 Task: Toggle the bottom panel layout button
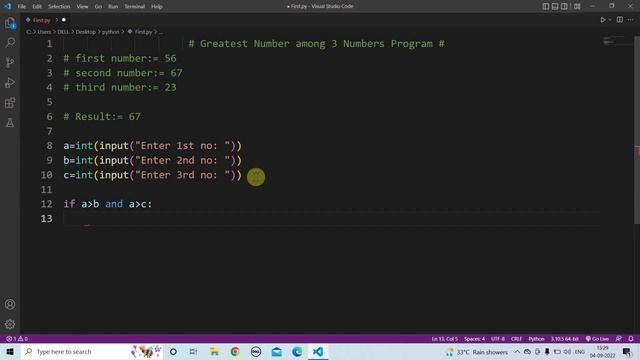555,6
